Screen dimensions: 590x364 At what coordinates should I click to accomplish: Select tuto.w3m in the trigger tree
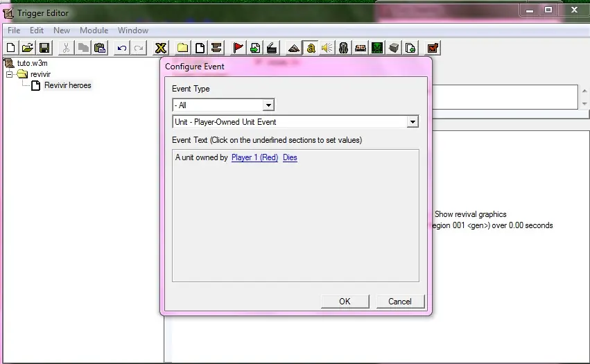click(x=33, y=63)
